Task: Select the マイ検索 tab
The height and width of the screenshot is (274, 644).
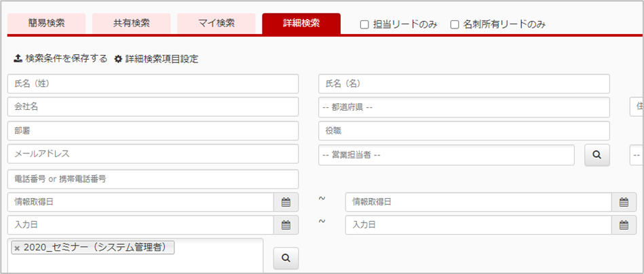Action: pos(216,23)
